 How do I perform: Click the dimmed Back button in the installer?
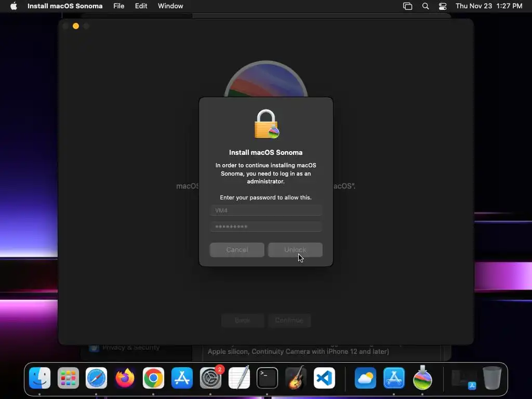tap(243, 320)
